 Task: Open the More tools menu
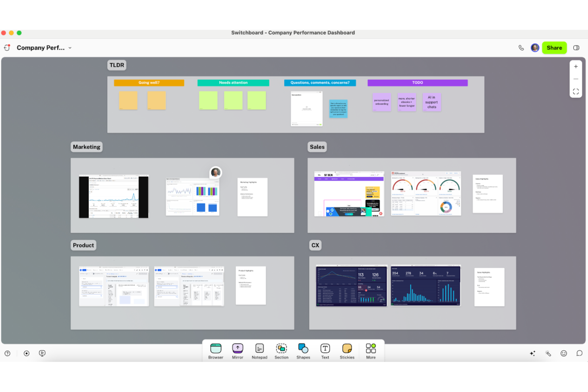click(371, 351)
